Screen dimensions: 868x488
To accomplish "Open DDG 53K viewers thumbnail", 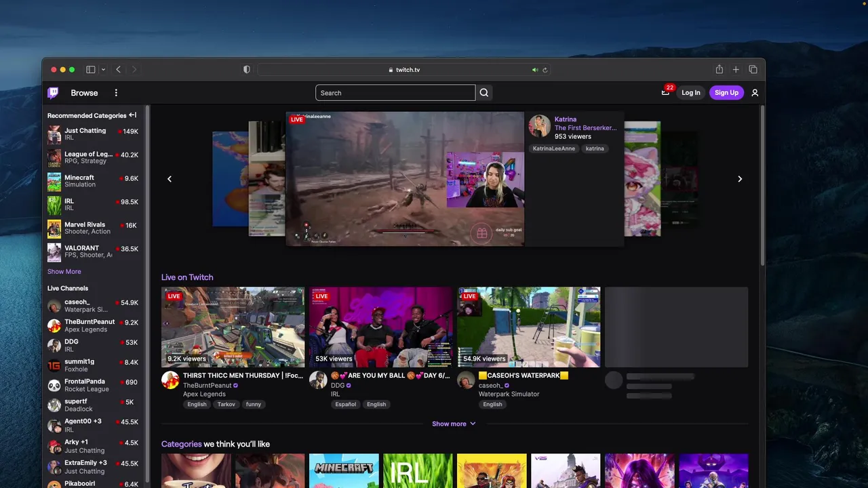I will [x=380, y=327].
